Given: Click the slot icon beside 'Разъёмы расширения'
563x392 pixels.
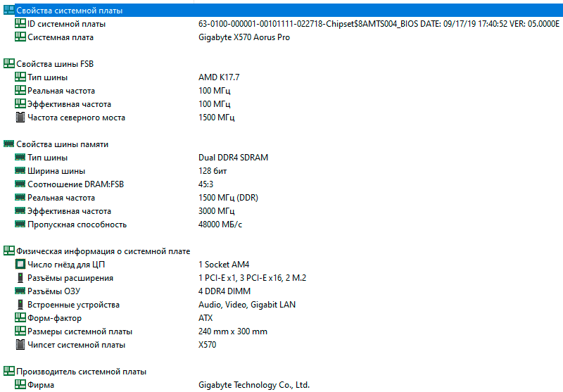Looking at the screenshot, I should [x=20, y=278].
